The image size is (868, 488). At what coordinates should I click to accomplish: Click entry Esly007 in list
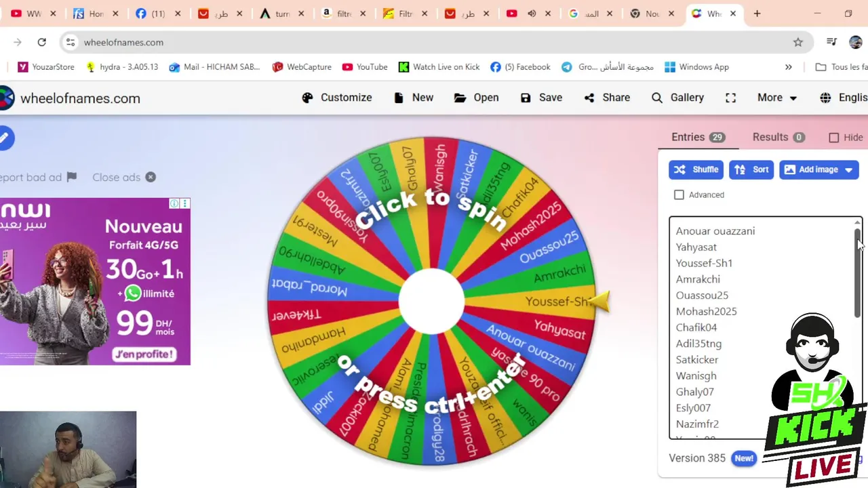point(693,408)
